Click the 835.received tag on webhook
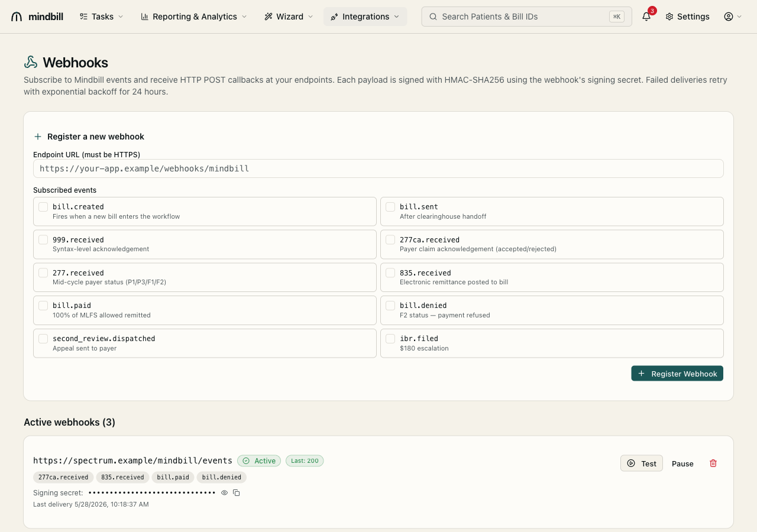Viewport: 757px width, 532px height. click(x=122, y=477)
